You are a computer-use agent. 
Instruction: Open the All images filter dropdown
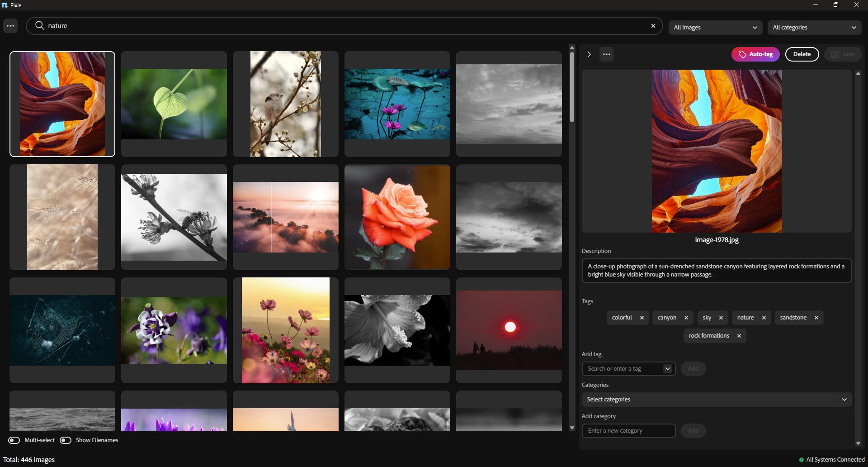coord(715,28)
